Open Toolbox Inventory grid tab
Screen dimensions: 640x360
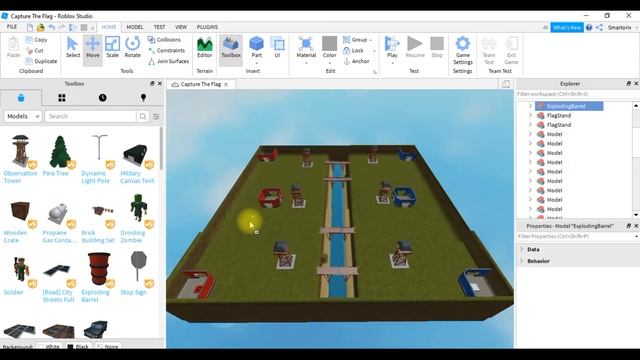[62, 98]
